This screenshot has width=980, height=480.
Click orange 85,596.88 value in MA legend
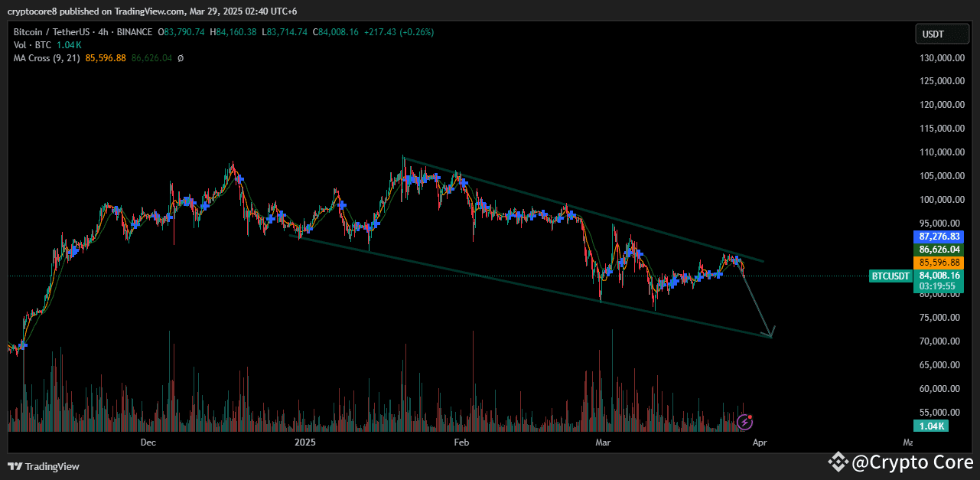106,57
